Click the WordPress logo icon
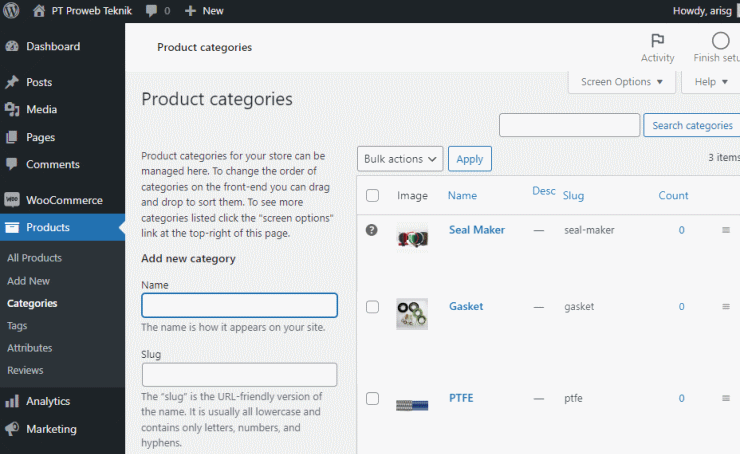Image resolution: width=740 pixels, height=454 pixels. [11, 10]
